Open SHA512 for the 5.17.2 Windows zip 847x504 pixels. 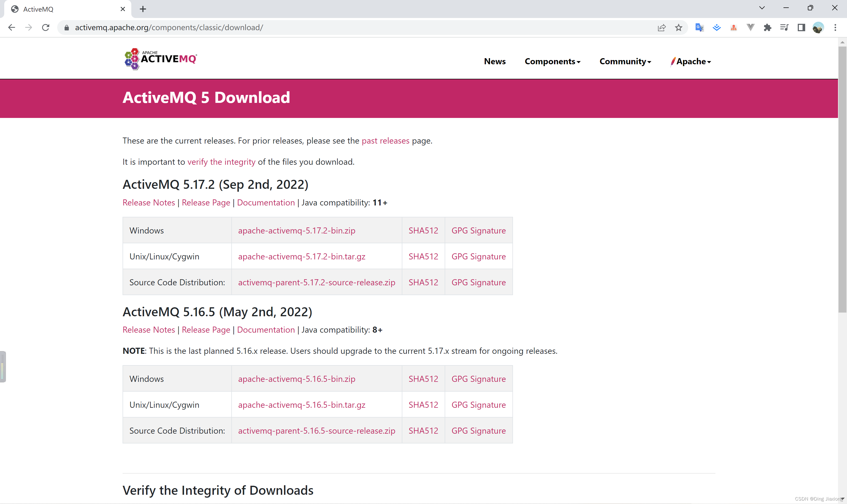[x=423, y=231]
